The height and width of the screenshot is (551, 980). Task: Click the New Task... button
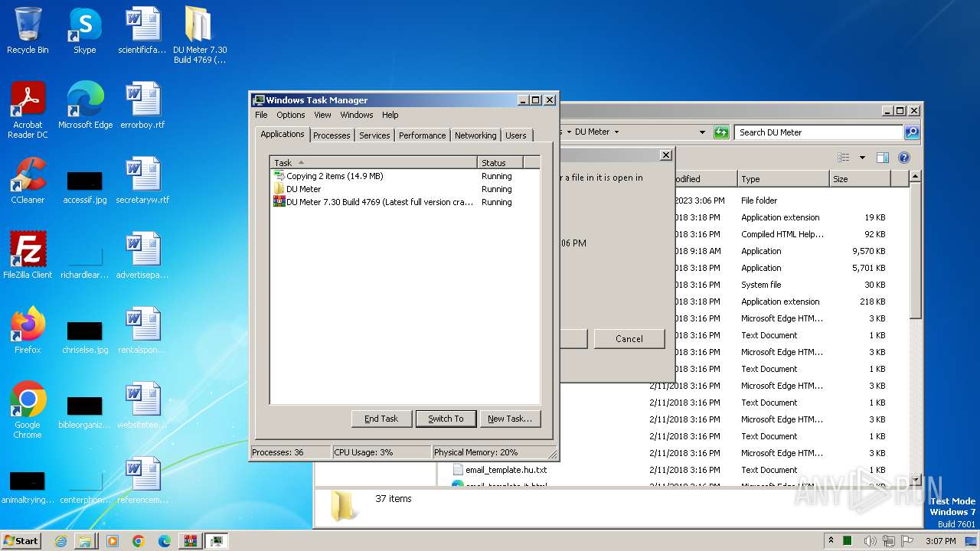click(x=510, y=419)
